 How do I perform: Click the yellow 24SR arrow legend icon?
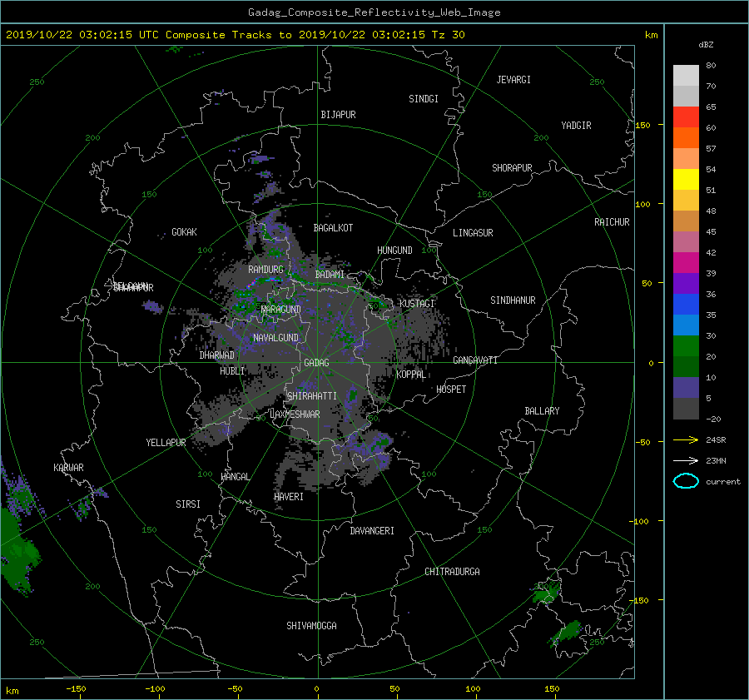point(686,439)
